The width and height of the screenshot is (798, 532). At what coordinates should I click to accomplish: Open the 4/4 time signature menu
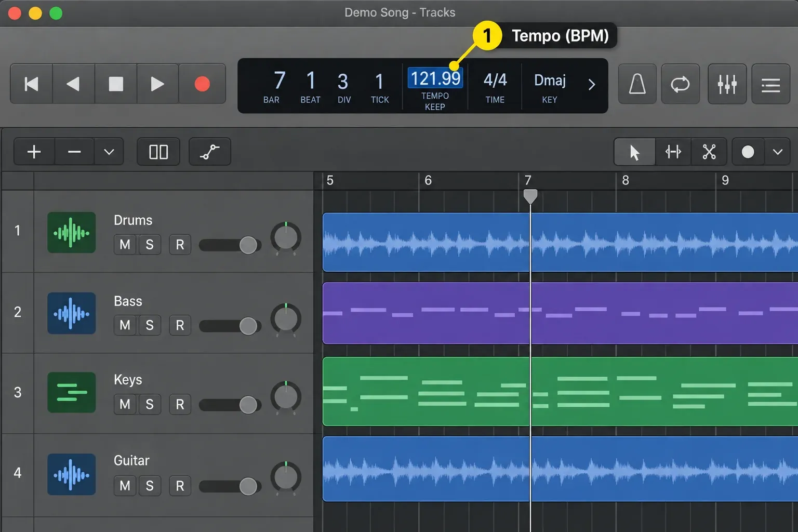pos(495,80)
